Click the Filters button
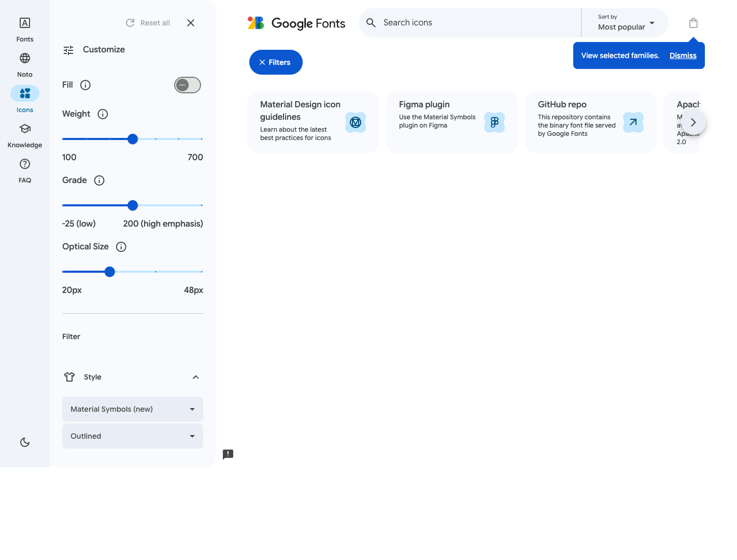 (276, 62)
